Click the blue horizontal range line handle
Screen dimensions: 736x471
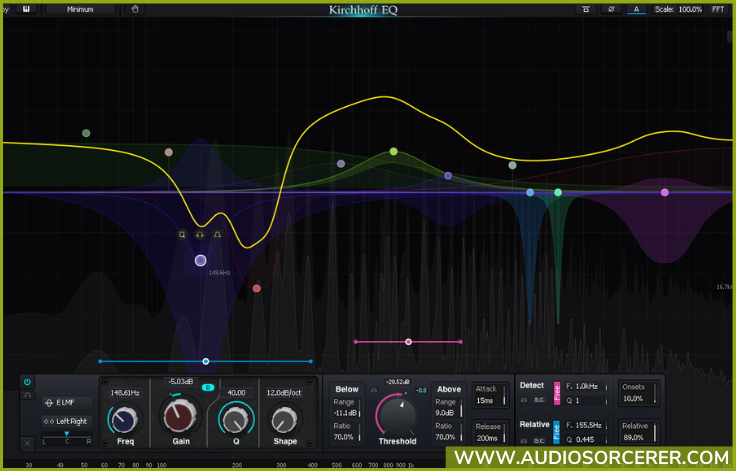tap(206, 361)
